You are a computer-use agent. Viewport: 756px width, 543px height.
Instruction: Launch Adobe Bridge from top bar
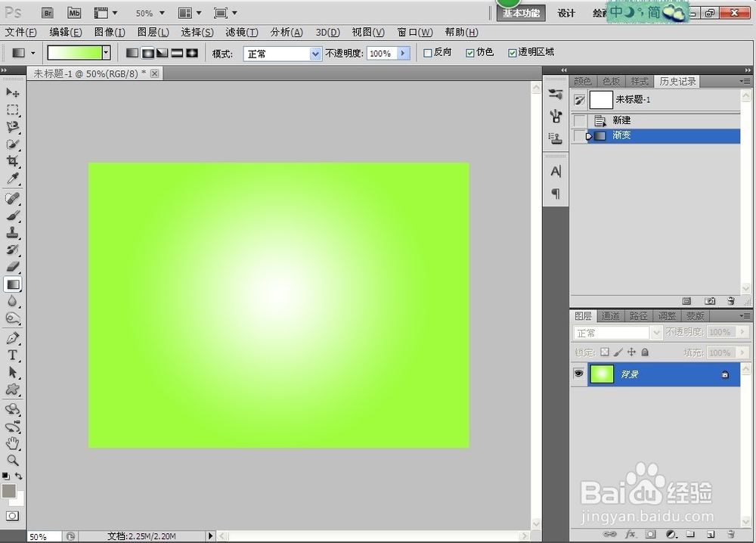47,13
